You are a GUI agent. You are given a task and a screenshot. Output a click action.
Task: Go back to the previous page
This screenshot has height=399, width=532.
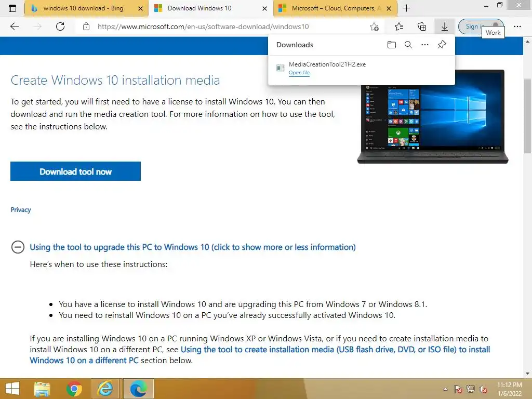tap(15, 26)
